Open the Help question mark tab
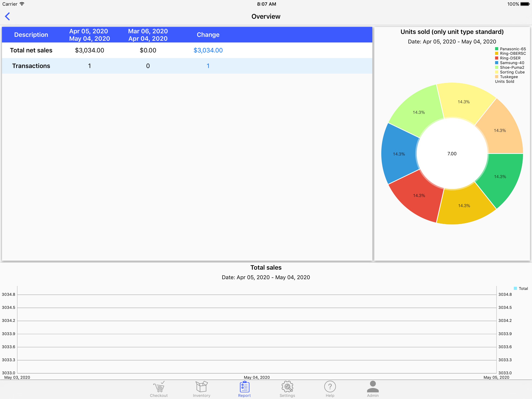 [330, 389]
